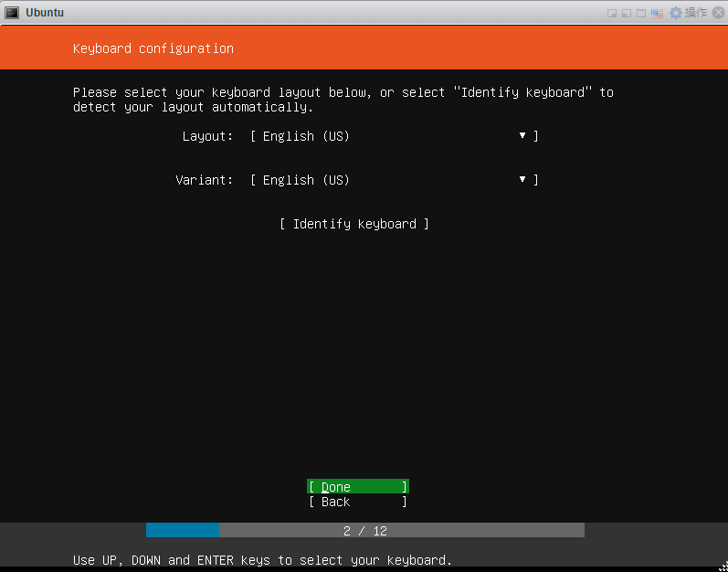
Task: Close the console with the round X button
Action: coord(717,13)
